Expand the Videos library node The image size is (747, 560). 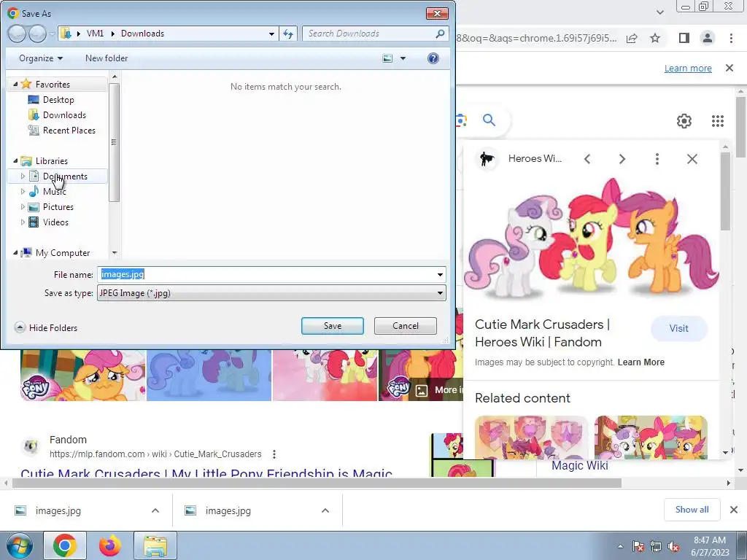coord(23,222)
